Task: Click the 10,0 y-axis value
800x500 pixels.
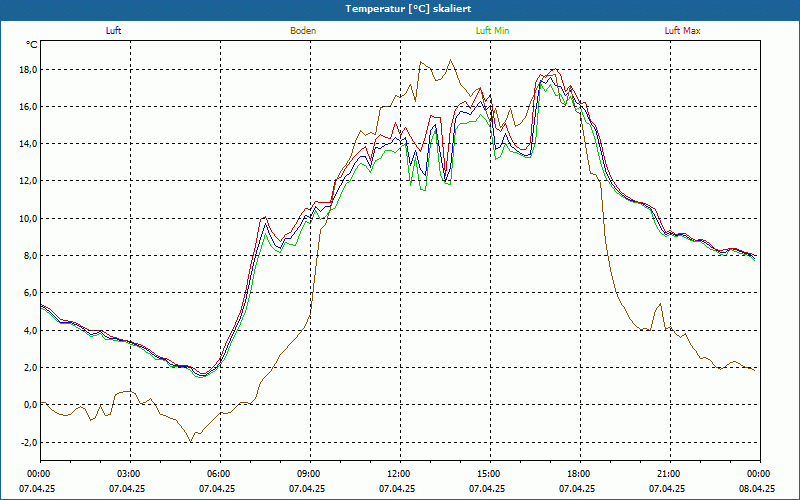Action: (x=28, y=218)
